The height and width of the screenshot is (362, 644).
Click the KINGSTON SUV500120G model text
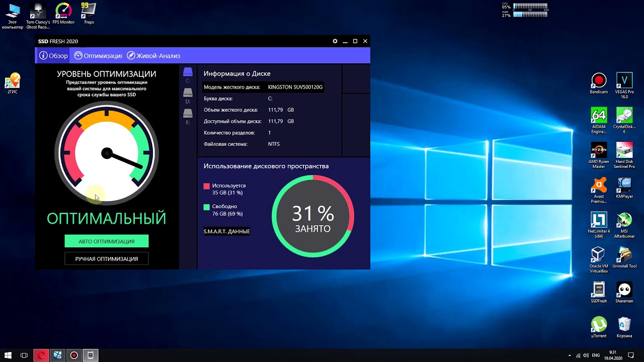pyautogui.click(x=295, y=87)
